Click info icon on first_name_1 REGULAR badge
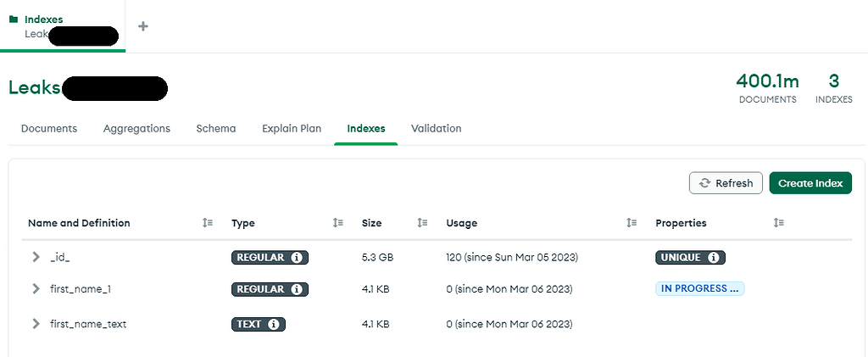Viewport: 868px width, 357px height. 296,289
